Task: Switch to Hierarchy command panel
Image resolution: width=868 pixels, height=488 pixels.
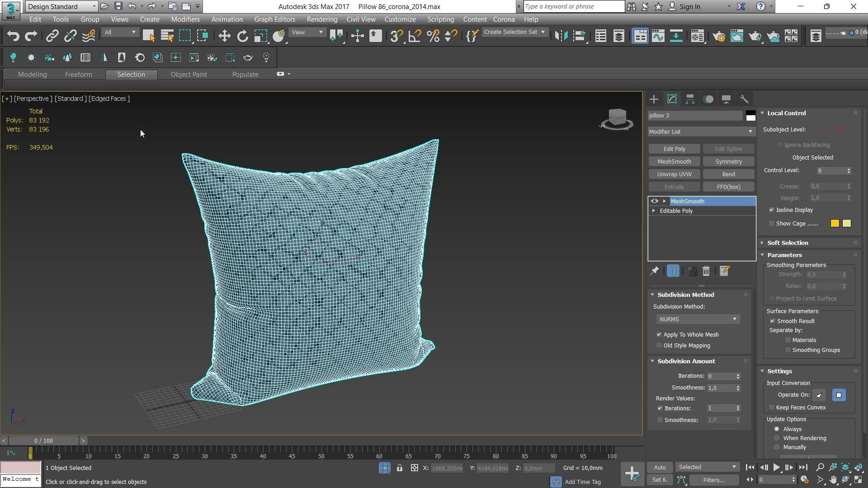Action: 690,99
